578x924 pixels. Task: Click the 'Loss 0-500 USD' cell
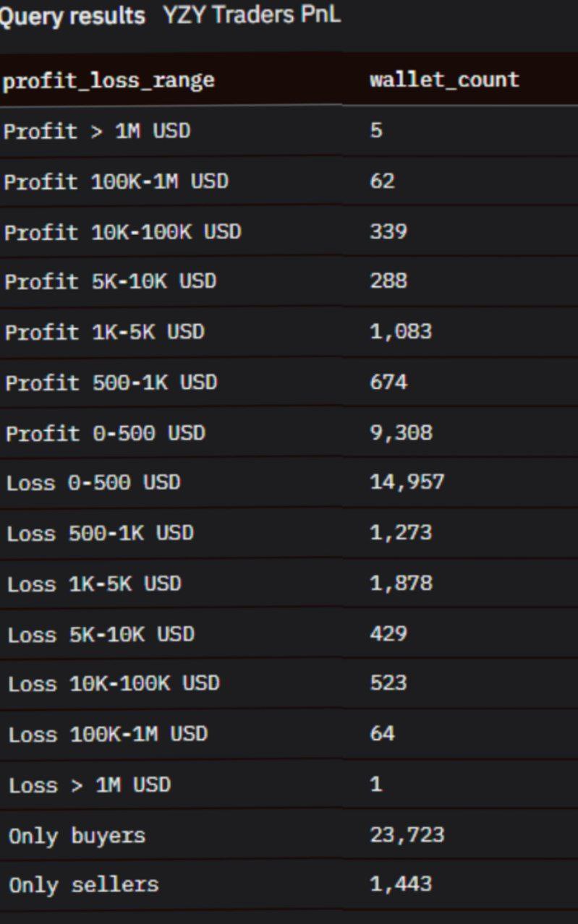coord(93,482)
